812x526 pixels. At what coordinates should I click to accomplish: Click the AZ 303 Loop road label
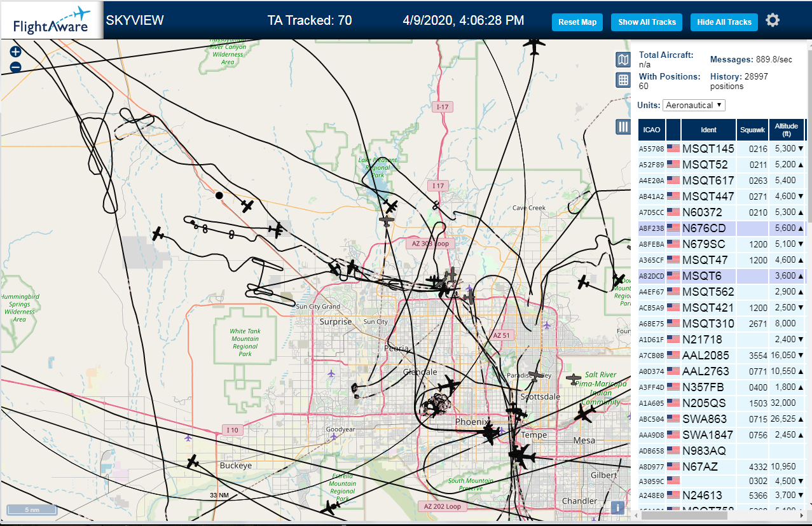coord(430,244)
